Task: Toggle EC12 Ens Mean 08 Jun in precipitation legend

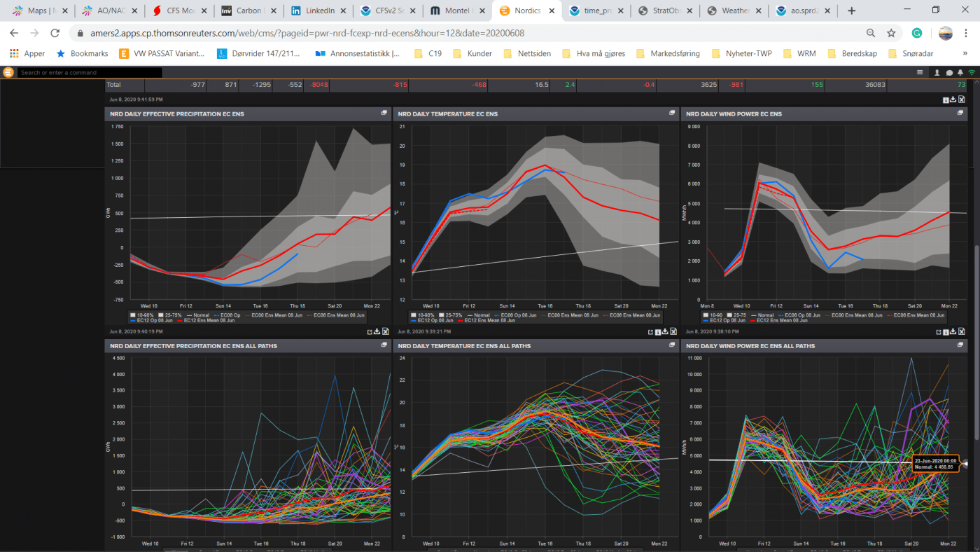Action: 206,320
